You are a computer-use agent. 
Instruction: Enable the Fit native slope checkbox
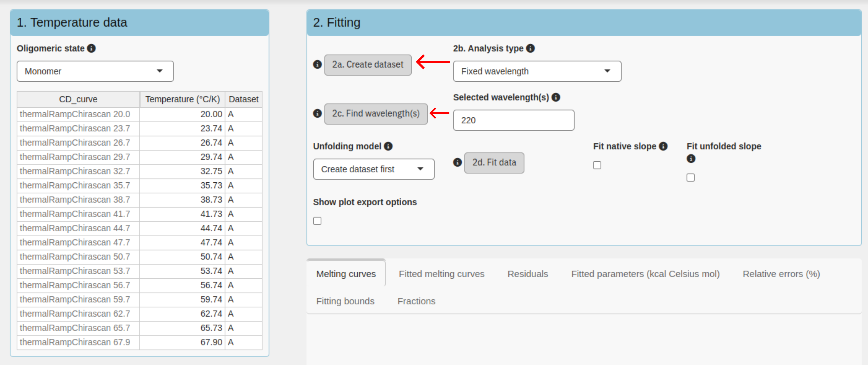click(597, 165)
